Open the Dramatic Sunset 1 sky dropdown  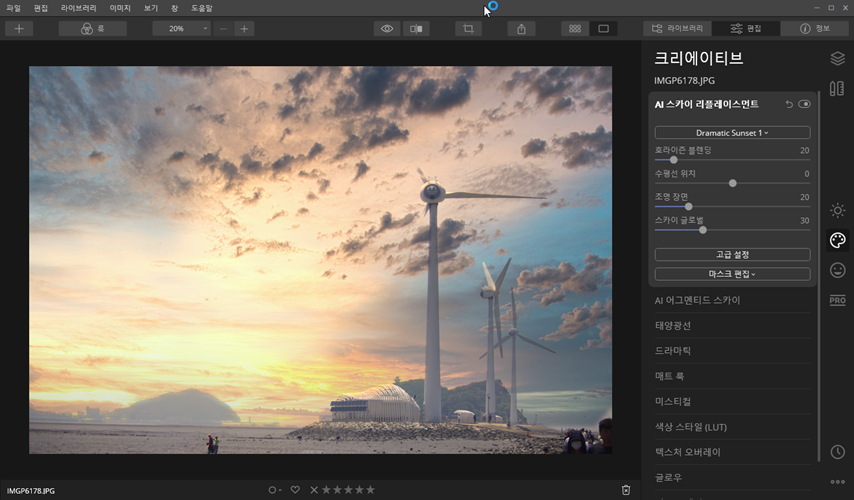click(732, 132)
